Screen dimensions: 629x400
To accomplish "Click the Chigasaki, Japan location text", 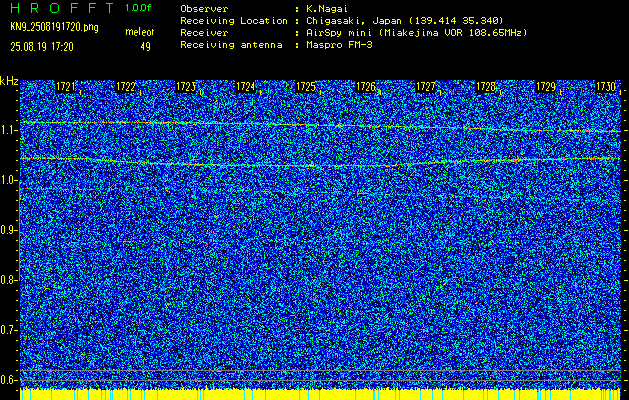I will click(x=405, y=20).
